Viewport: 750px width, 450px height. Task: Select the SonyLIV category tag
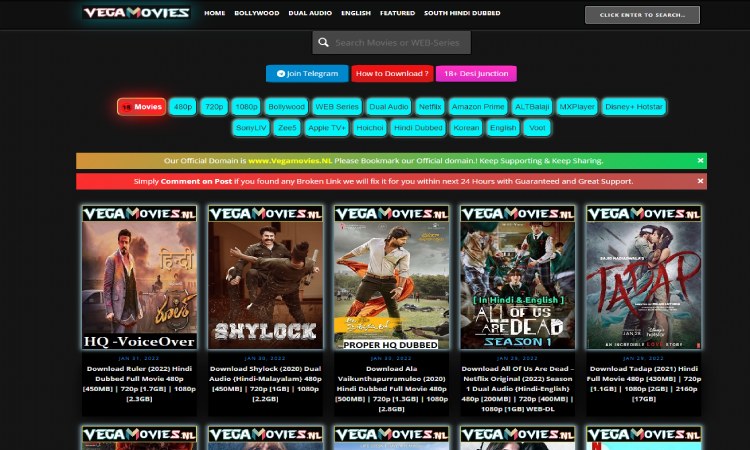point(251,128)
